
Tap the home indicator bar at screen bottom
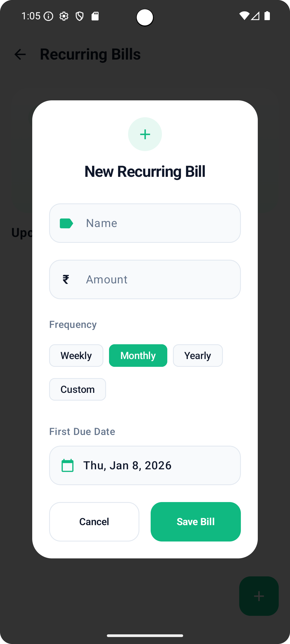(x=145, y=635)
